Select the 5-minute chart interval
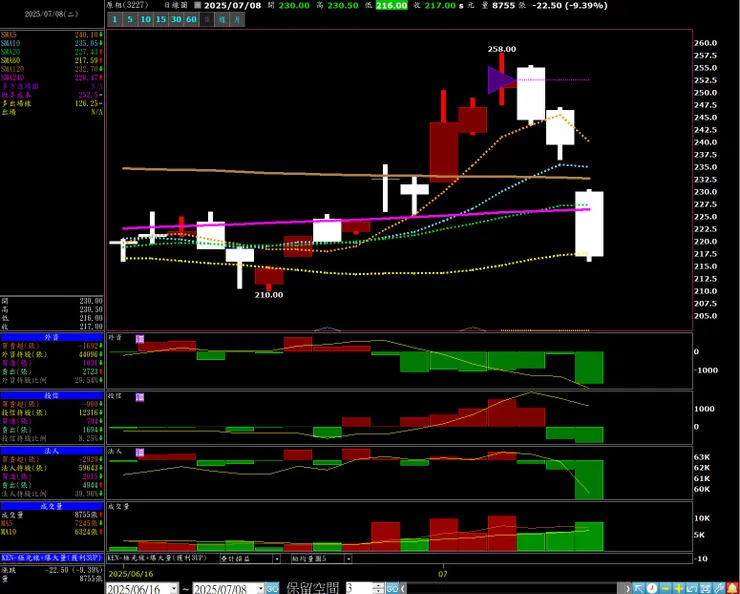 click(x=130, y=20)
